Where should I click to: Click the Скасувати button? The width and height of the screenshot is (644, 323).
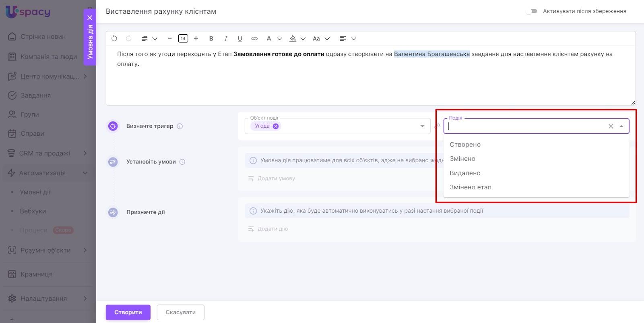click(x=180, y=312)
